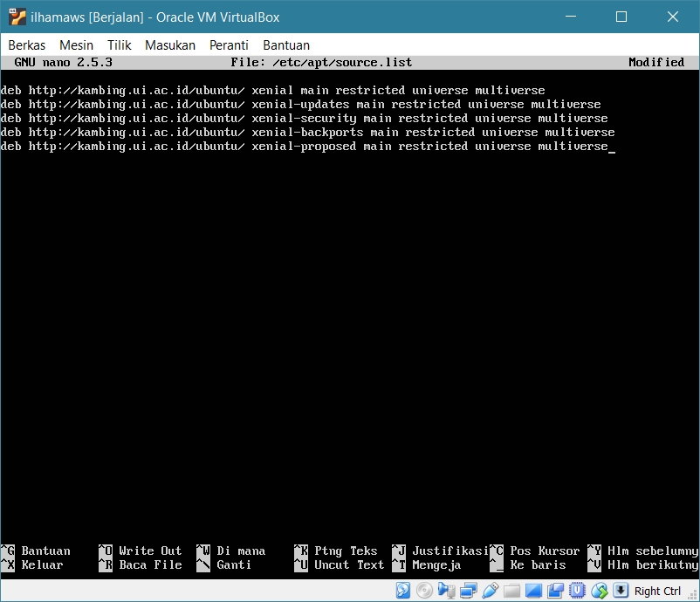Open the Peranti menu
Screen dimensions: 700x602
[x=229, y=45]
